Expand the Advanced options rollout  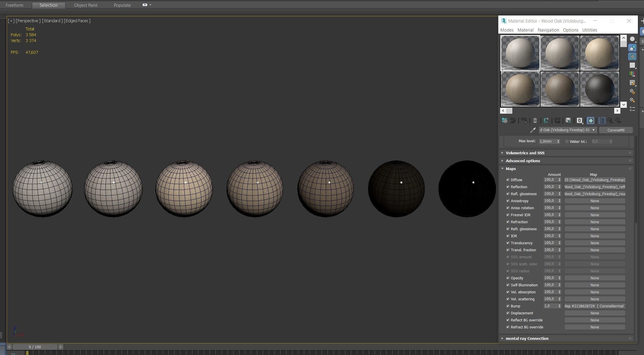coord(523,161)
